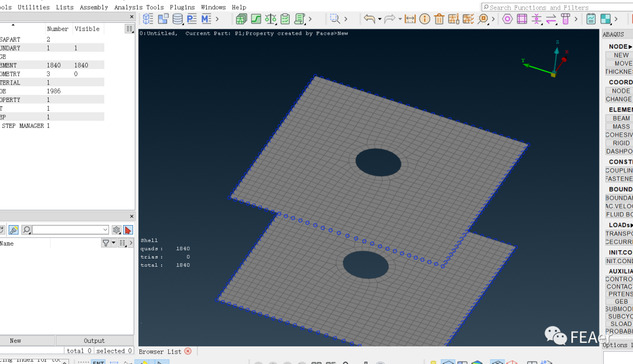
Task: Expand more tools after script icon
Action: coord(310,19)
